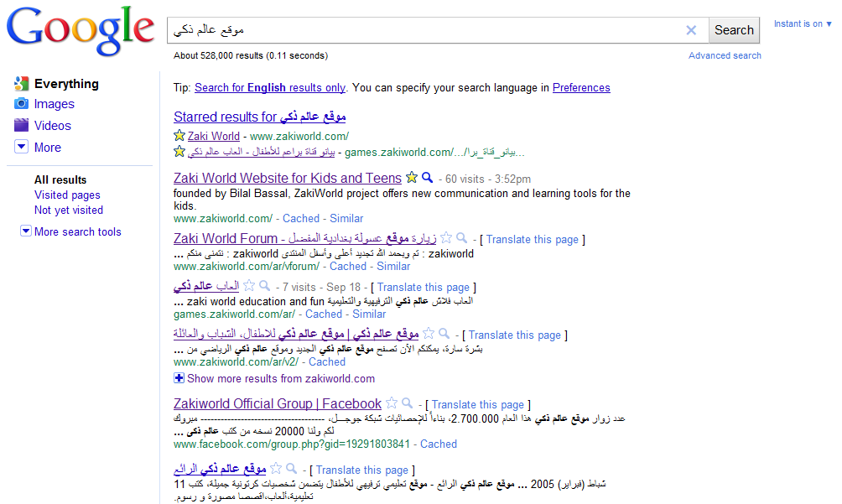Filter by Not yet visited
Viewport: 842px width, 504px height.
click(x=69, y=210)
